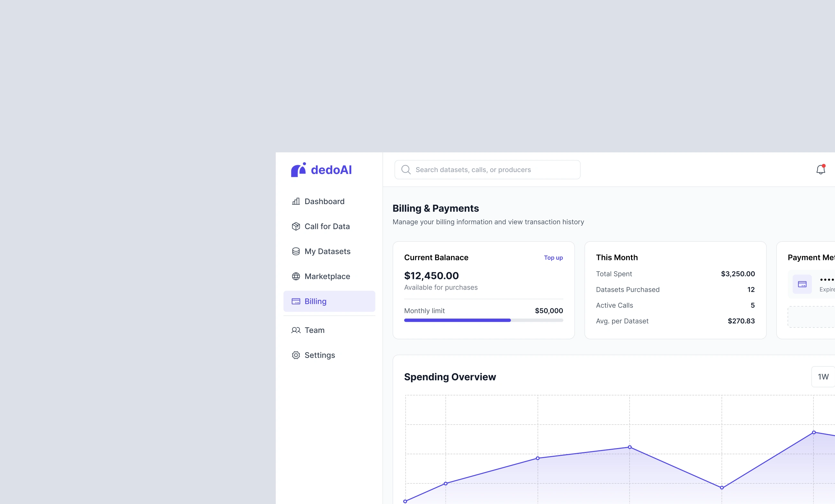Viewport: 835px width, 504px height.
Task: Click the Team people icon
Action: pos(296,330)
